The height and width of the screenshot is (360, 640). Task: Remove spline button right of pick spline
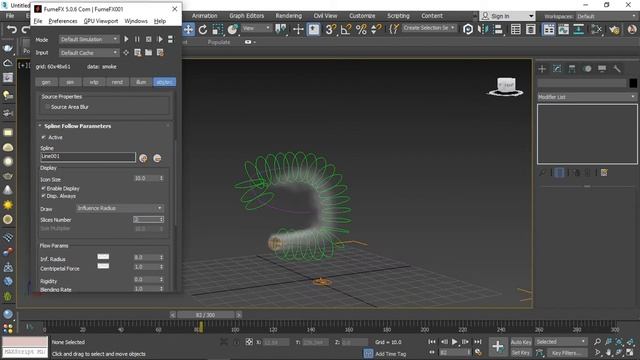click(x=157, y=158)
